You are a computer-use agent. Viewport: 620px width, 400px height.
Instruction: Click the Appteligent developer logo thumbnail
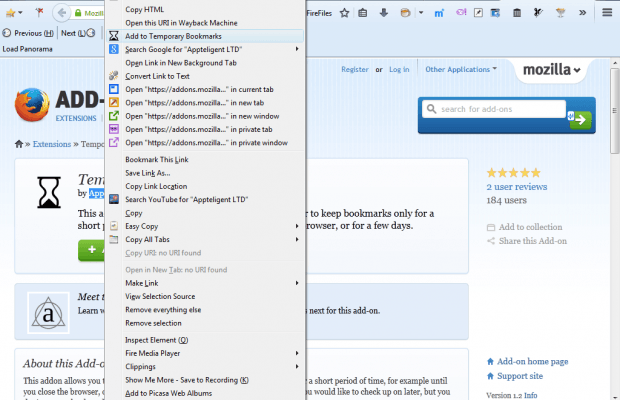pos(48,313)
